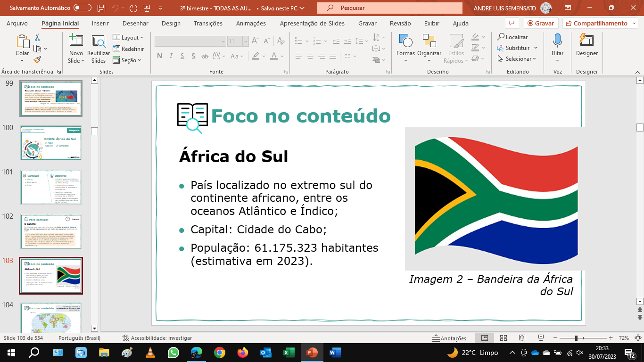Click the Format Painter brush icon
644x362 pixels.
click(37, 59)
